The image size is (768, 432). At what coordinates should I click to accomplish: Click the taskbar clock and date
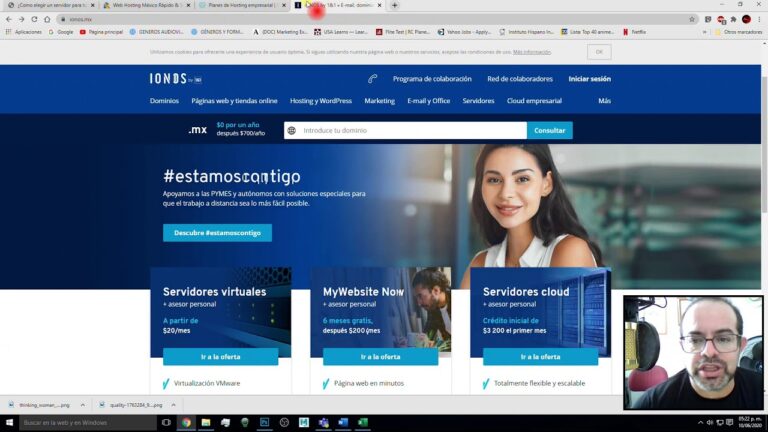tap(750, 423)
